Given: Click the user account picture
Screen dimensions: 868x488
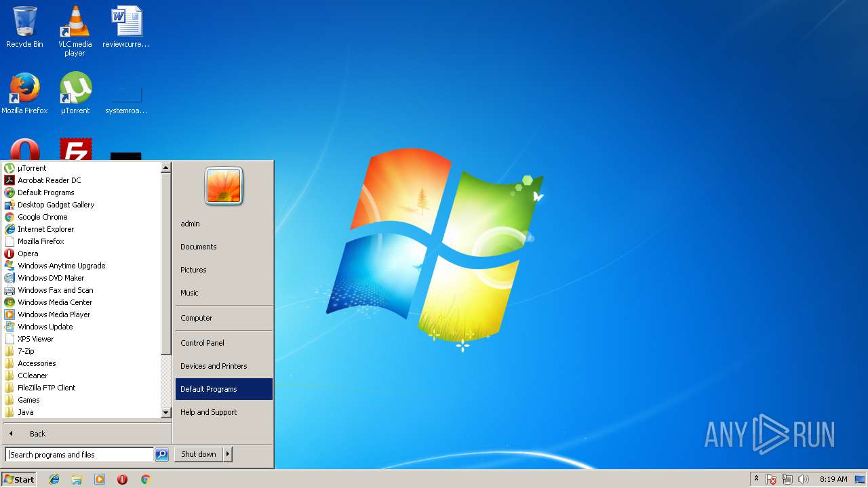Looking at the screenshot, I should tap(224, 186).
